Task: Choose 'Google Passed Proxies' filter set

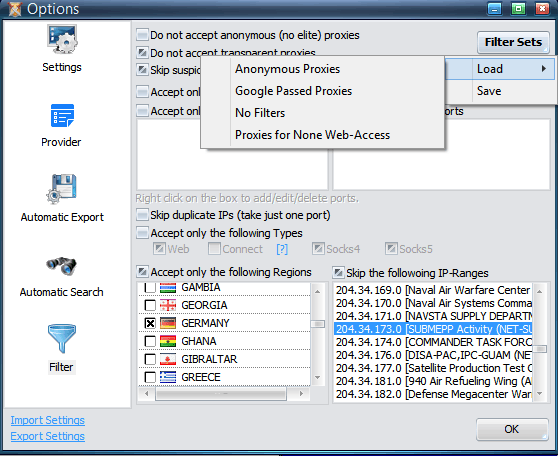Action: [x=294, y=91]
